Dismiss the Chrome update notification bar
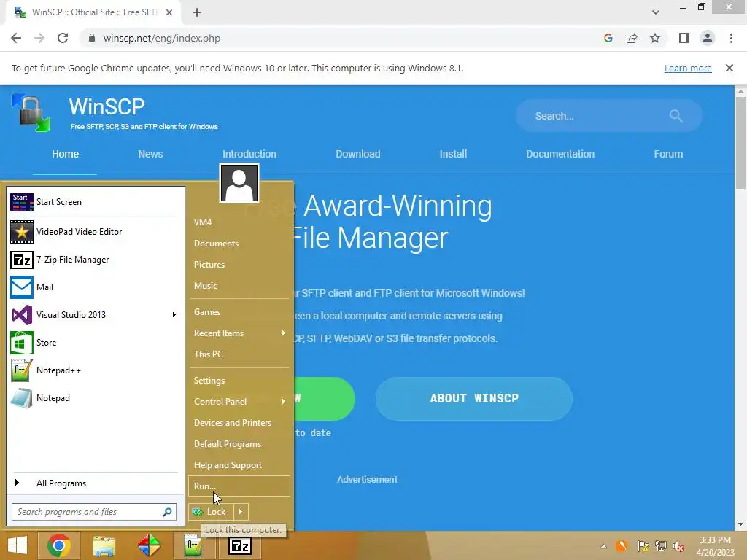 [x=729, y=68]
